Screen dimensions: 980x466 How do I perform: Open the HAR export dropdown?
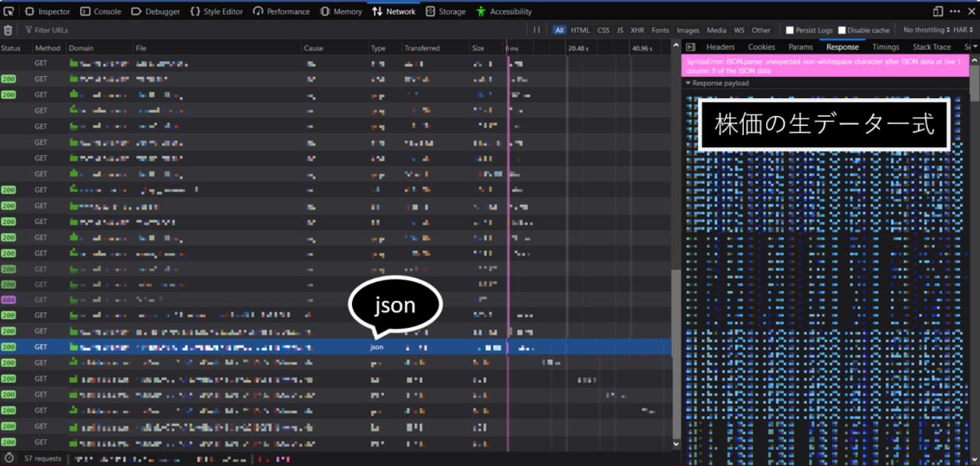click(x=963, y=30)
